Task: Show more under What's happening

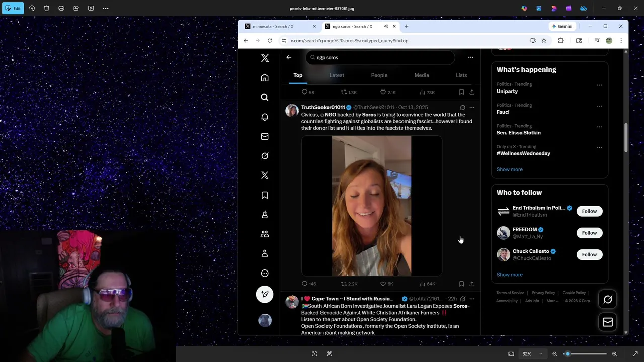Action: coord(509,169)
